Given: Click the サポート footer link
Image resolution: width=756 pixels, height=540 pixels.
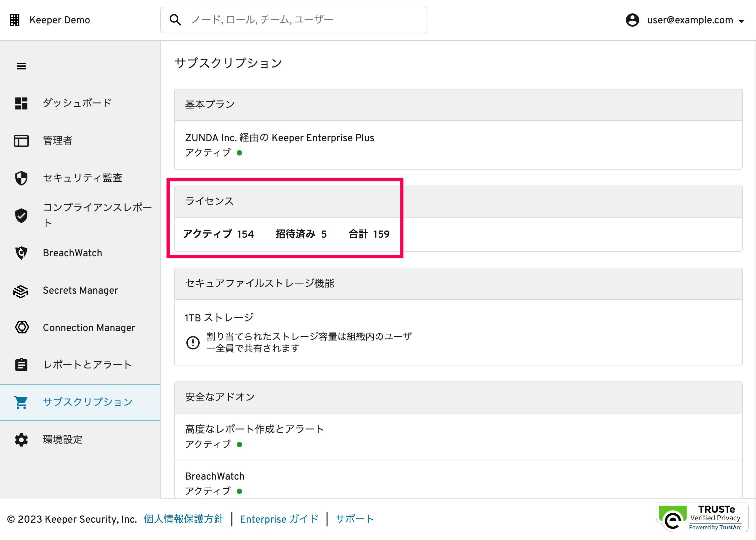Looking at the screenshot, I should click(x=354, y=519).
